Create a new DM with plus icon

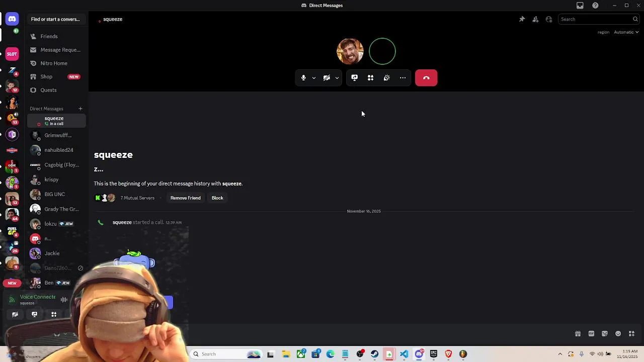(x=80, y=109)
